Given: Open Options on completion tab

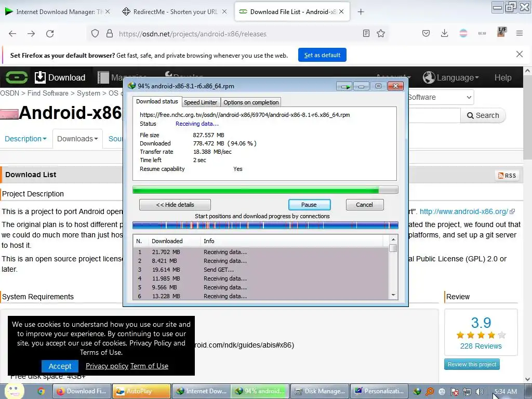Looking at the screenshot, I should 251,102.
